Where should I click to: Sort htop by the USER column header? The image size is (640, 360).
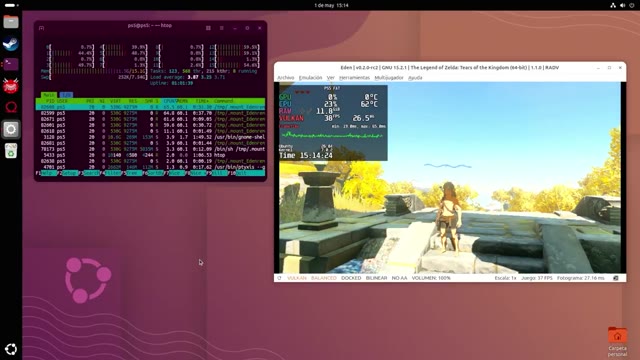62,101
